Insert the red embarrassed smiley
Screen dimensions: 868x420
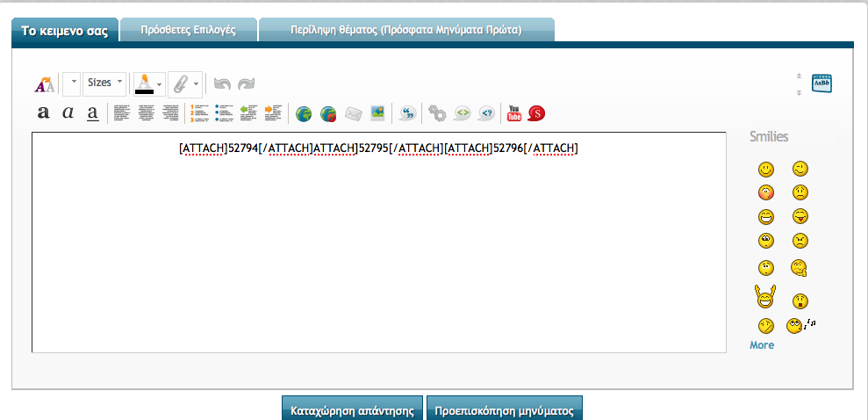pos(766,192)
